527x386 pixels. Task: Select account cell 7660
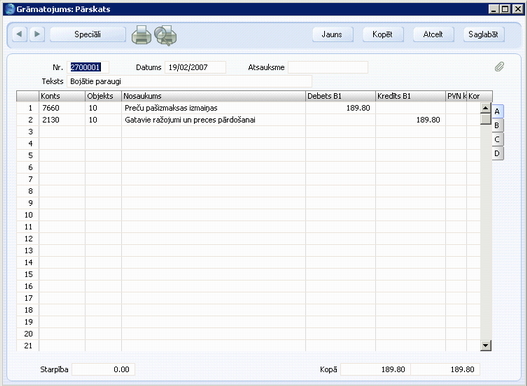click(x=62, y=108)
